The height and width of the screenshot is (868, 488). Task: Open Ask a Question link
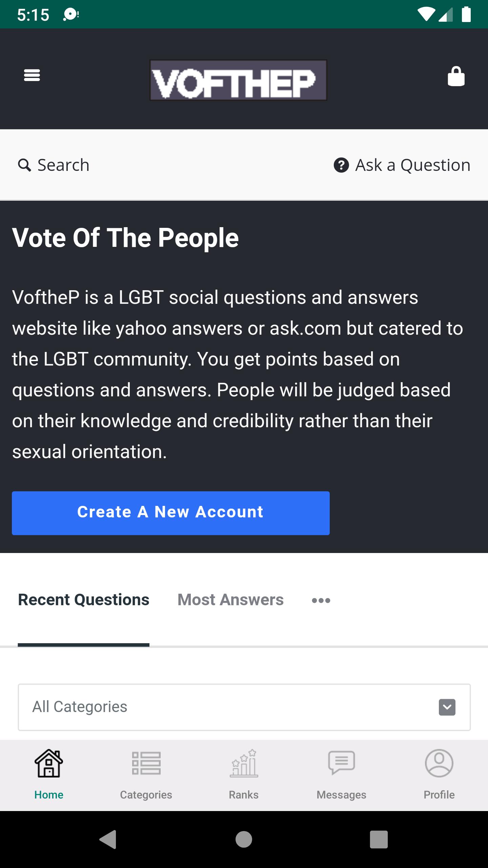(x=402, y=165)
